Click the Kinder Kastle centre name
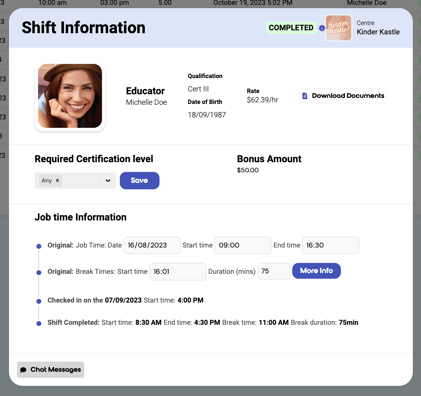Image resolution: width=421 pixels, height=396 pixels. 378,32
